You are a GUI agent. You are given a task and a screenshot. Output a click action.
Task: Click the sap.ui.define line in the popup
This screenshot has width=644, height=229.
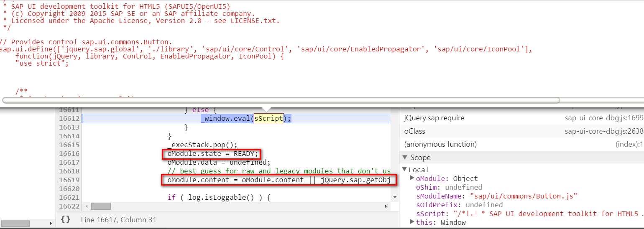point(266,49)
